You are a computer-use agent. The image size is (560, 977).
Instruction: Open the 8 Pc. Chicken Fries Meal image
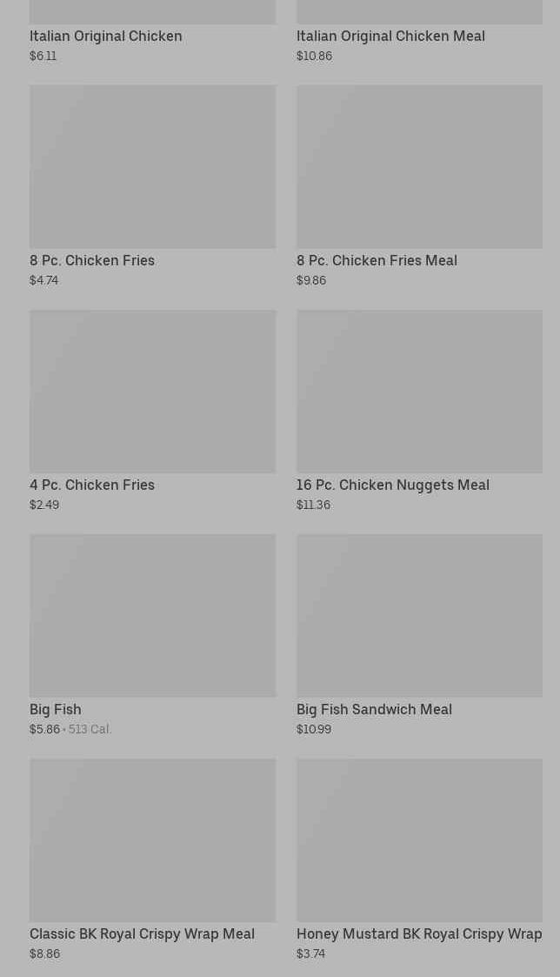[419, 166]
